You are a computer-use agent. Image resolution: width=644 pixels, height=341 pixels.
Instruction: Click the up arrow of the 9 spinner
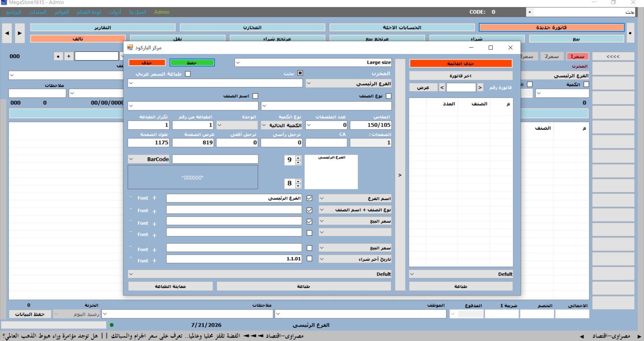click(x=298, y=158)
